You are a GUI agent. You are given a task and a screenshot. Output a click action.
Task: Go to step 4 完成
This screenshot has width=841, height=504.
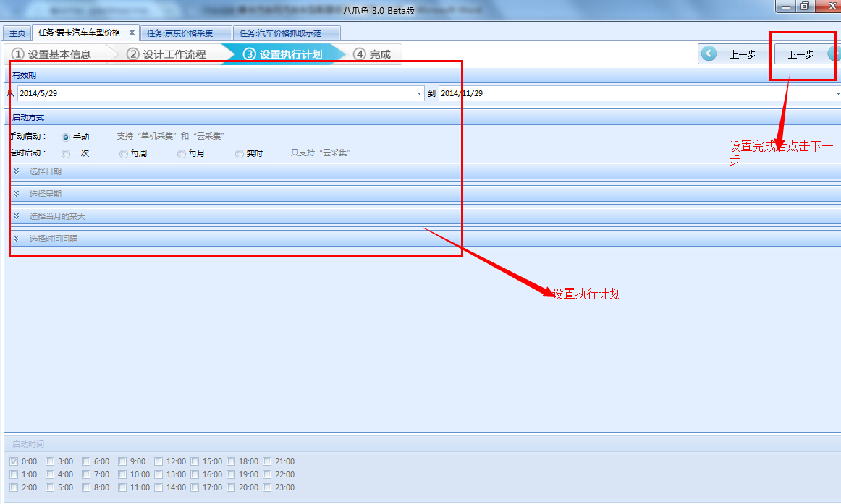tap(372, 54)
